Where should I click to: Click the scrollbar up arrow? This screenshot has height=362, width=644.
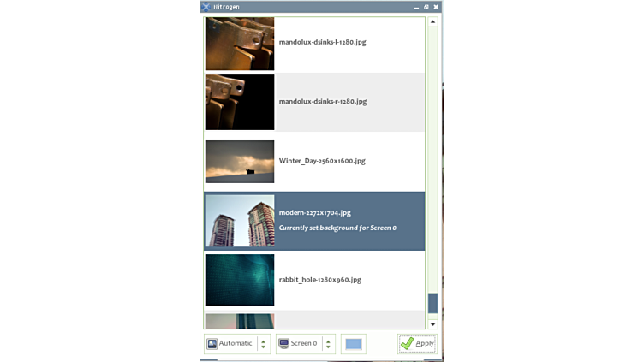tap(432, 22)
